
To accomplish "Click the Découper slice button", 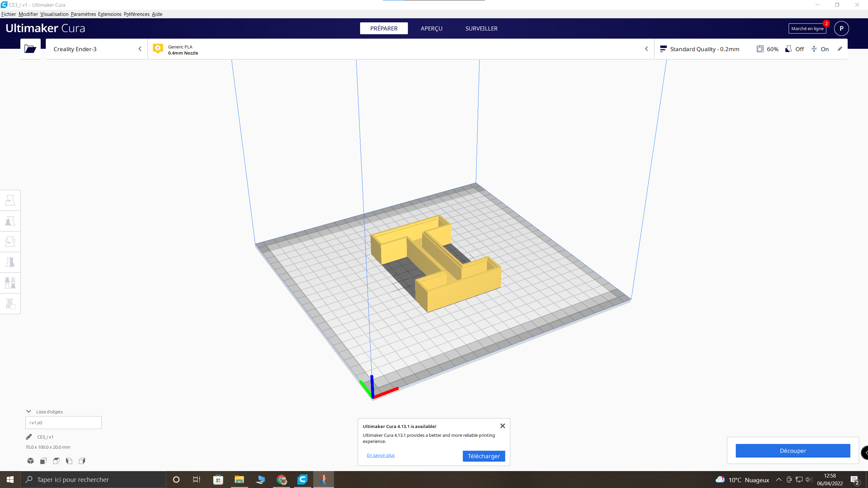I will coord(793,451).
